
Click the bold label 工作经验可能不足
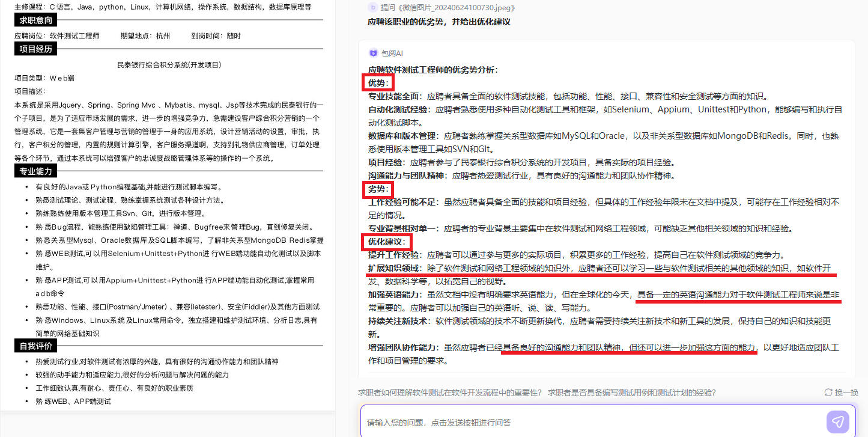point(404,202)
